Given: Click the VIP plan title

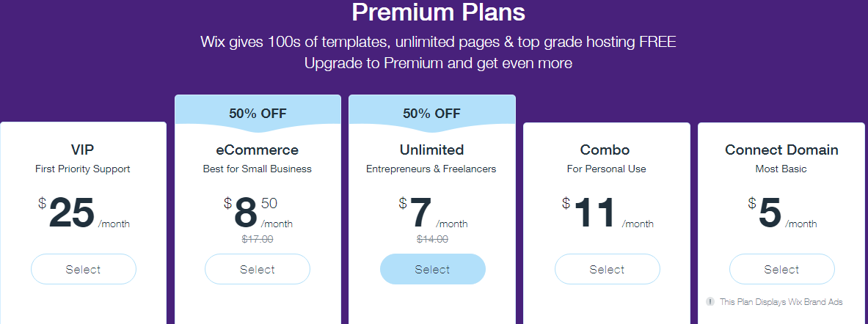Looking at the screenshot, I should click(x=82, y=150).
